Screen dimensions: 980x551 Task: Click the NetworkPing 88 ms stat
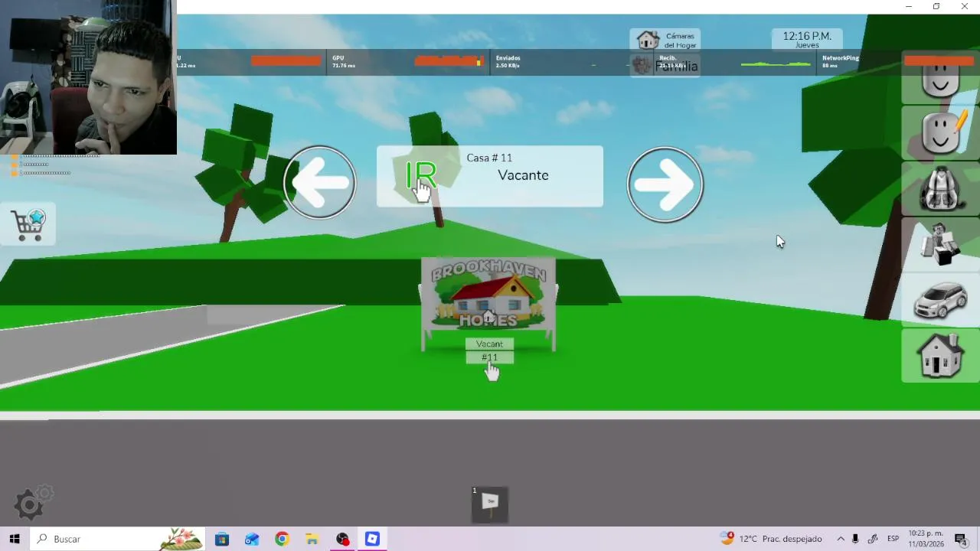[x=841, y=61]
